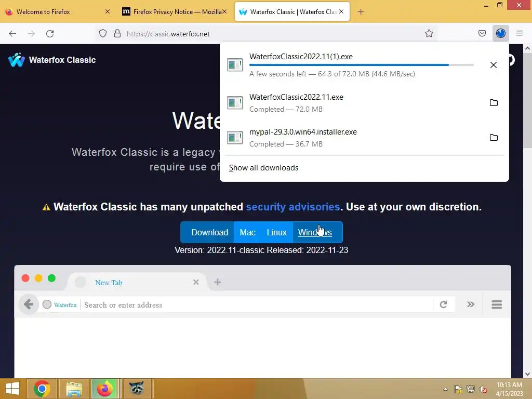Open Action Center flag icon
This screenshot has width=532, height=399.
tap(458, 389)
